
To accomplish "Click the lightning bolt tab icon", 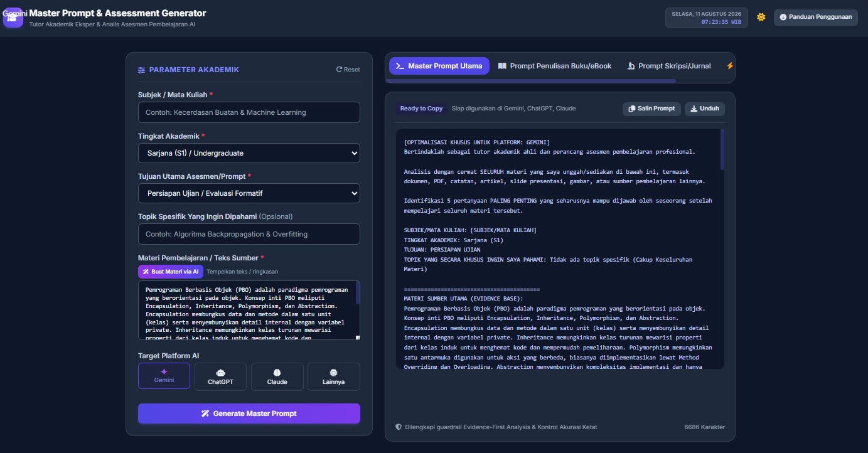I will (729, 66).
